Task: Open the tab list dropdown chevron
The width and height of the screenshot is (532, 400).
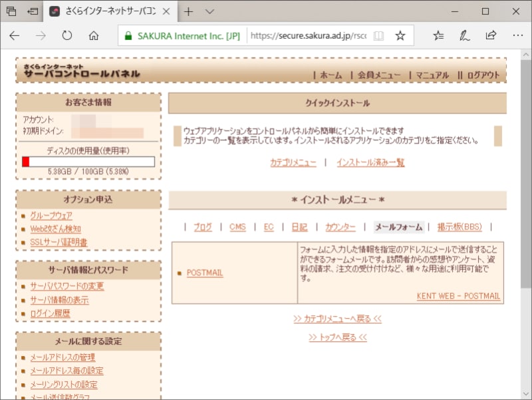Action: [x=209, y=11]
